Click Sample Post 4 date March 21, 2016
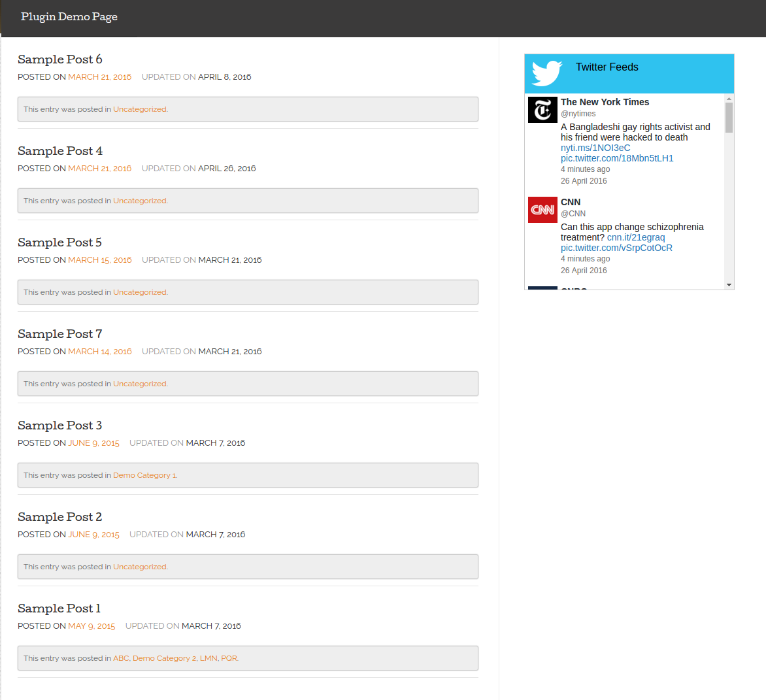Viewport: 766px width, 700px height. coord(99,169)
